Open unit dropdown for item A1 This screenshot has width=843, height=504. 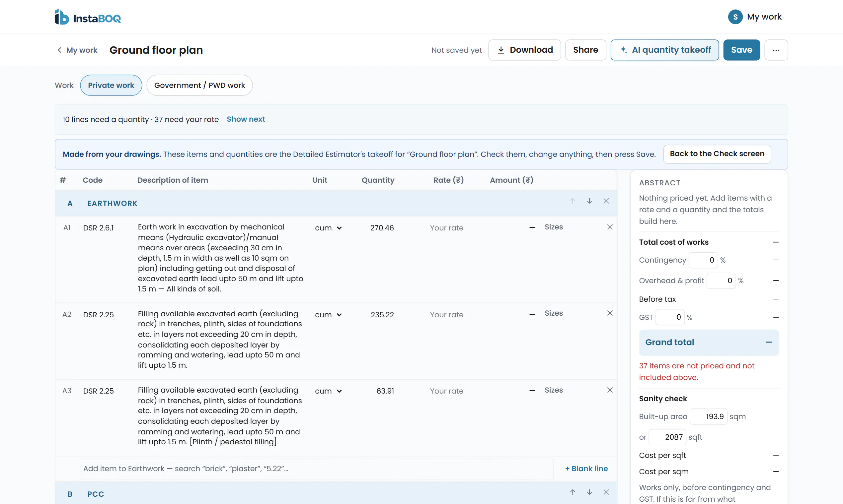pyautogui.click(x=328, y=228)
